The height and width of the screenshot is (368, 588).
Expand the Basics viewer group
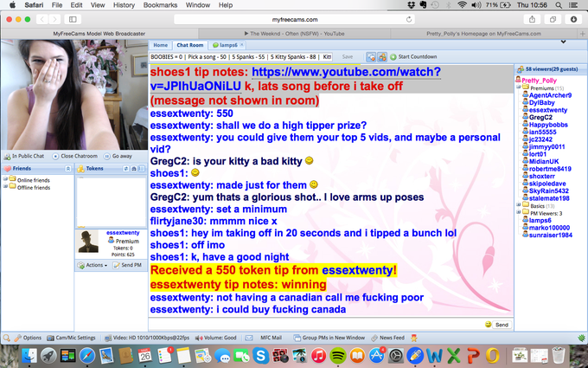519,205
